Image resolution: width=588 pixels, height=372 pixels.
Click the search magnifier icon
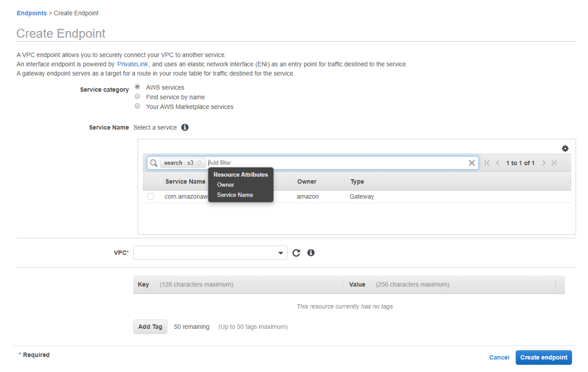[153, 163]
